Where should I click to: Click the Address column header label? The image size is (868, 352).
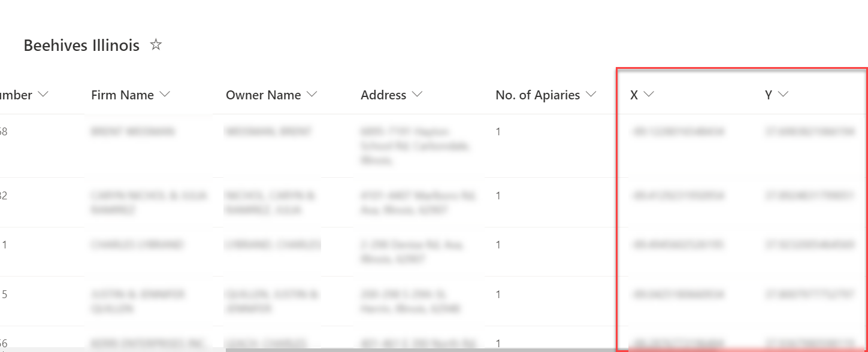[383, 95]
